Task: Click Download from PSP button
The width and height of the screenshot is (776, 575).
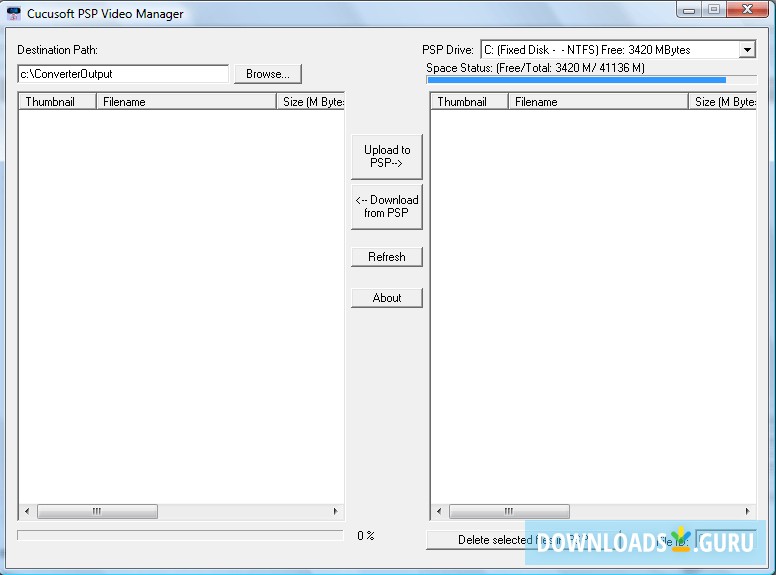Action: click(x=387, y=206)
